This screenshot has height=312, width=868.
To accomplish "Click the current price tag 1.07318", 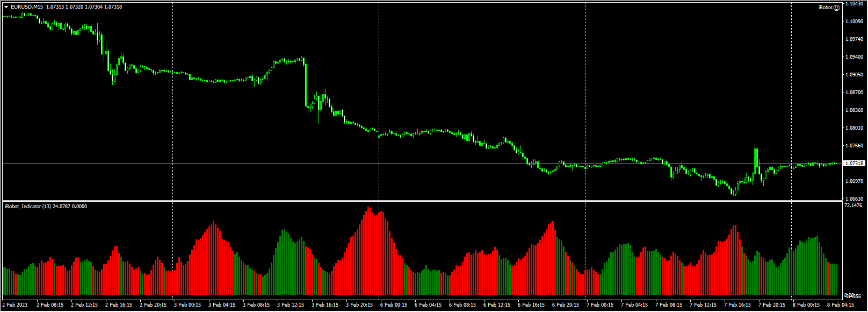I will tap(854, 163).
